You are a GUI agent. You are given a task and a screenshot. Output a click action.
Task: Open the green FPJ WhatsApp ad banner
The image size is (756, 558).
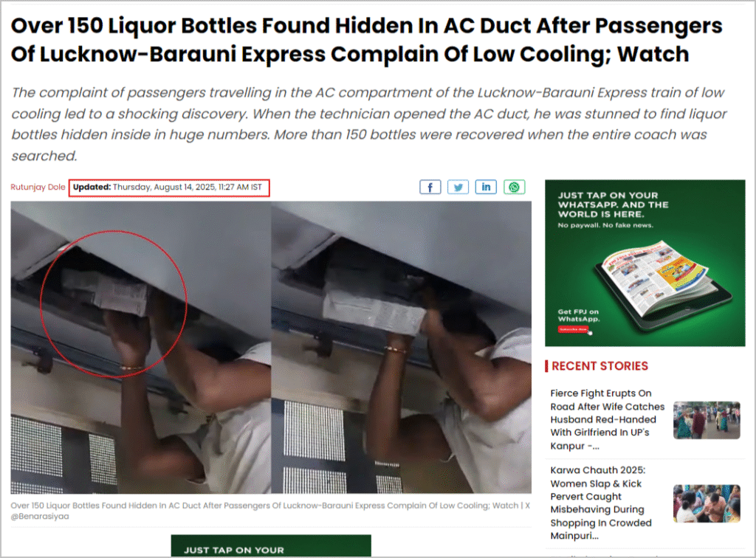pos(645,263)
